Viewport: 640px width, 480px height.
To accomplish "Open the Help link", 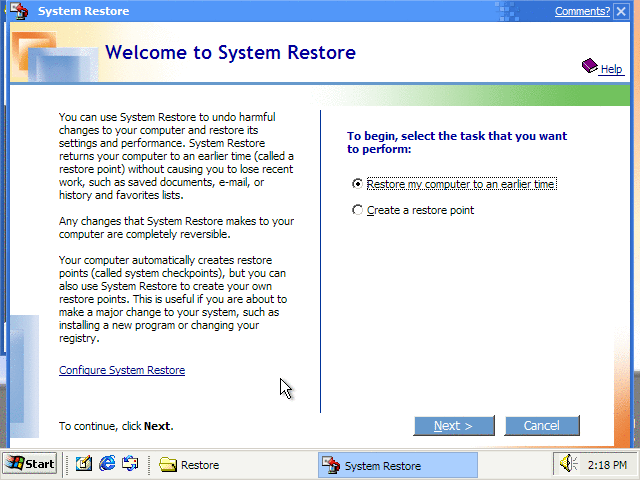I will click(x=611, y=69).
